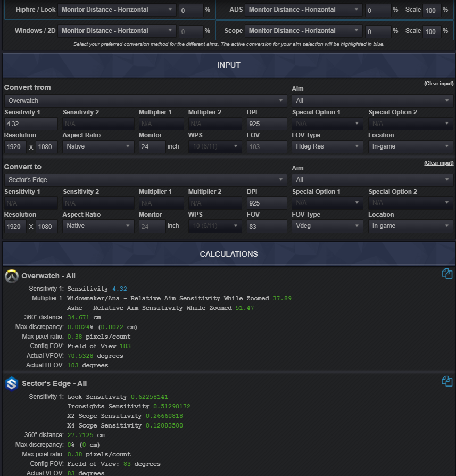
Task: Copy Sector's Edge calculations to clipboard
Action: tap(447, 381)
